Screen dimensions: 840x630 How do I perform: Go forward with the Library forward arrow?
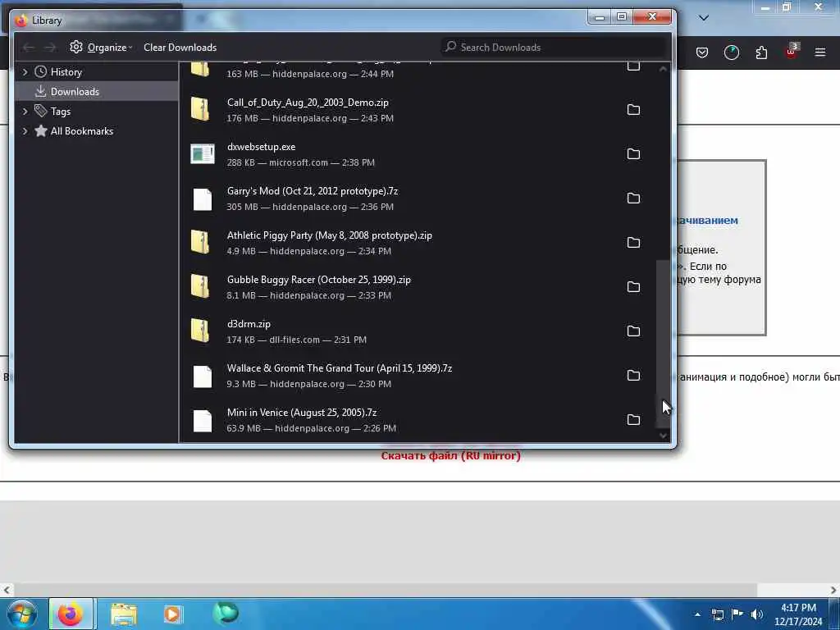(x=50, y=48)
